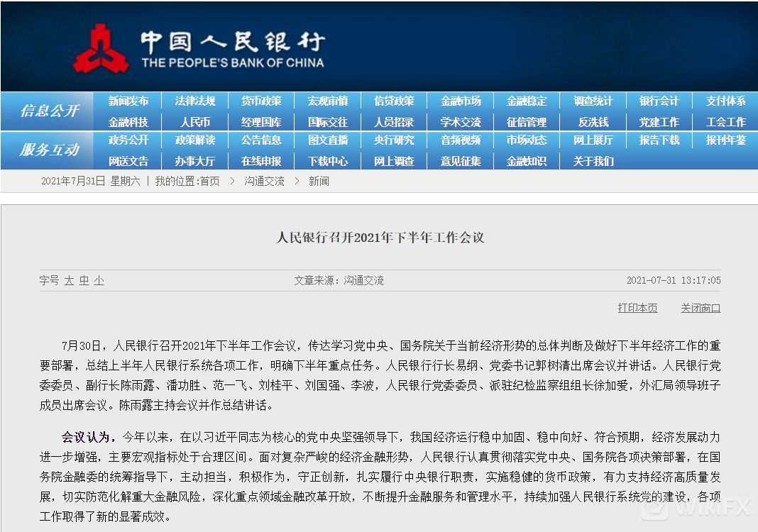Image resolution: width=758 pixels, height=532 pixels.
Task: Go to the 金融市场 section
Action: pyautogui.click(x=460, y=101)
